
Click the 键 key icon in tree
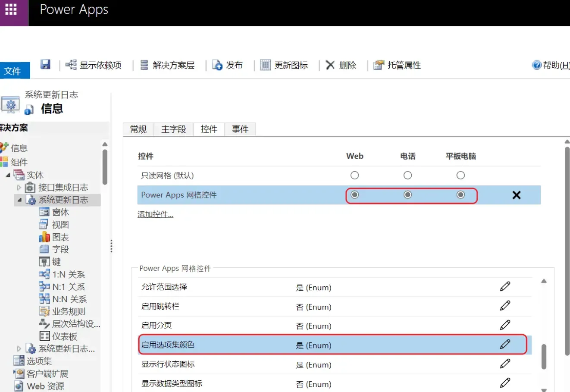point(44,262)
